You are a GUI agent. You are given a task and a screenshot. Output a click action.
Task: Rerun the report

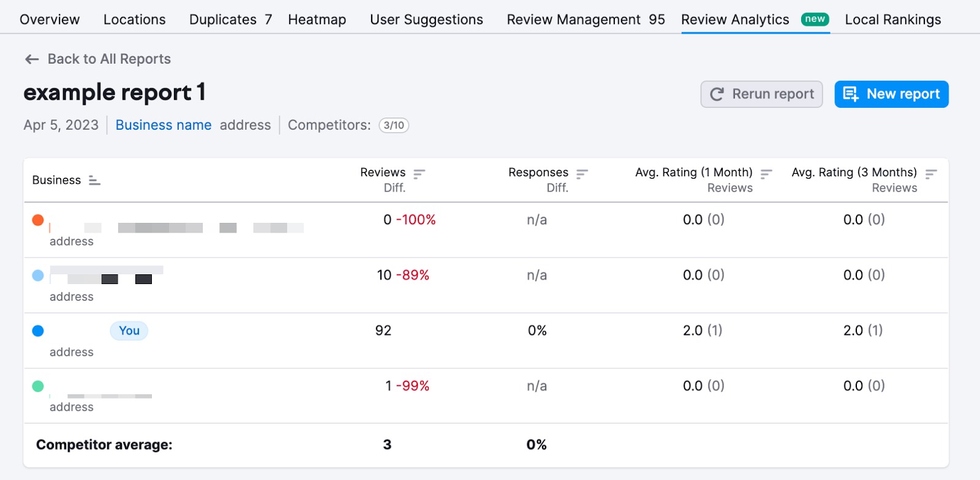pyautogui.click(x=761, y=94)
